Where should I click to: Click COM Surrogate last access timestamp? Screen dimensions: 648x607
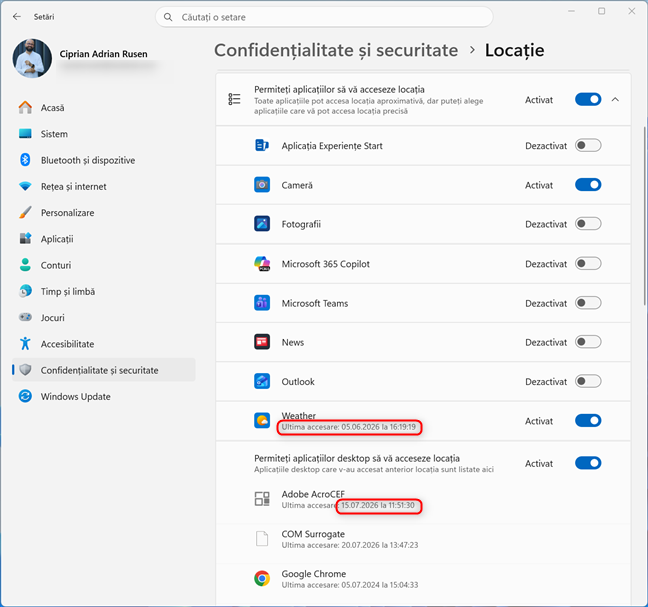coord(350,545)
